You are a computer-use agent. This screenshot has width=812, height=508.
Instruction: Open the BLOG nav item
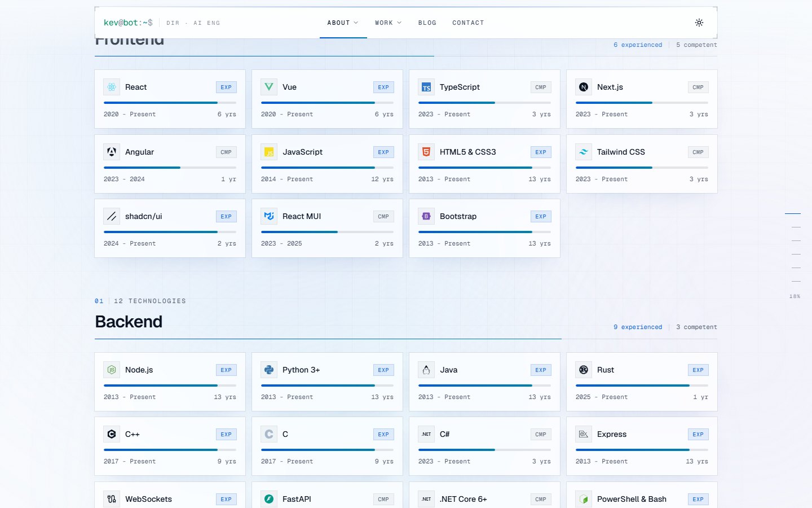[427, 23]
